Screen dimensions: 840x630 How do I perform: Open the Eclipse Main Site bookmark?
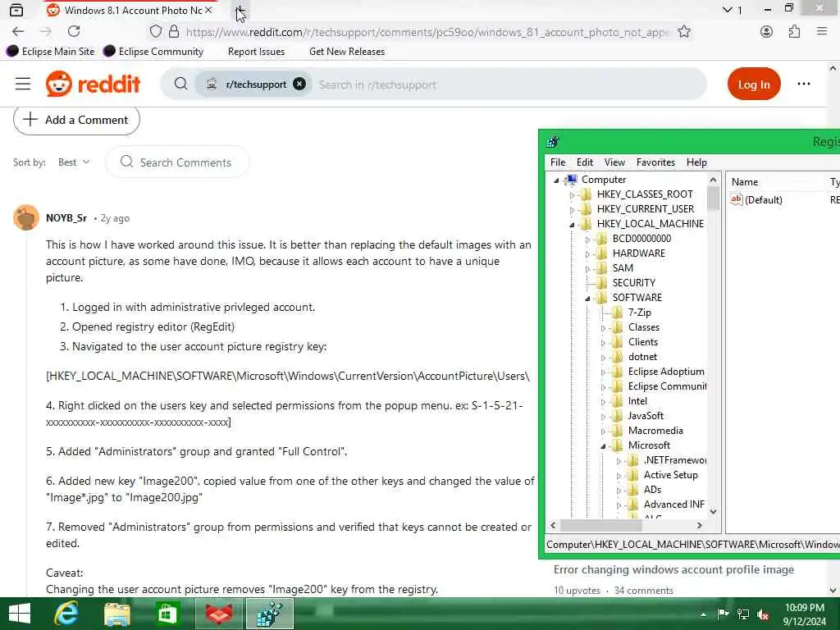coord(51,52)
